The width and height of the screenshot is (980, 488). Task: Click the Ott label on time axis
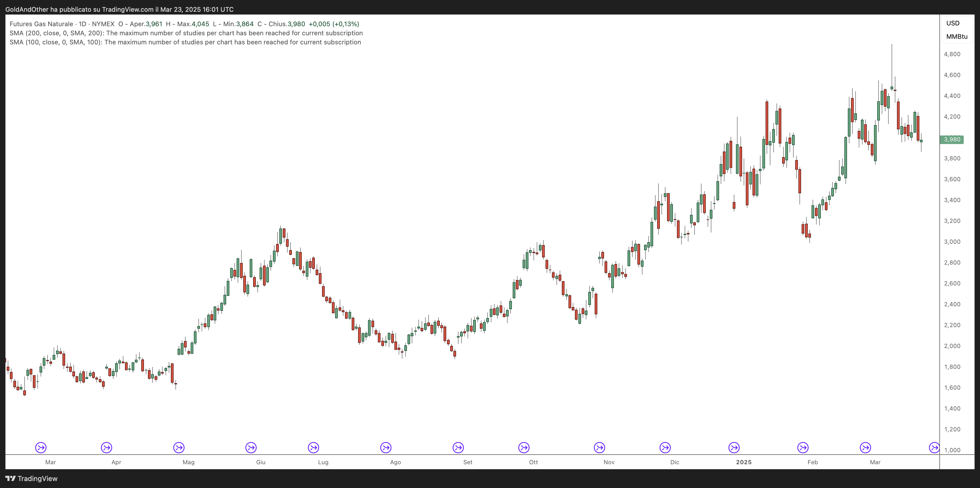pos(533,462)
